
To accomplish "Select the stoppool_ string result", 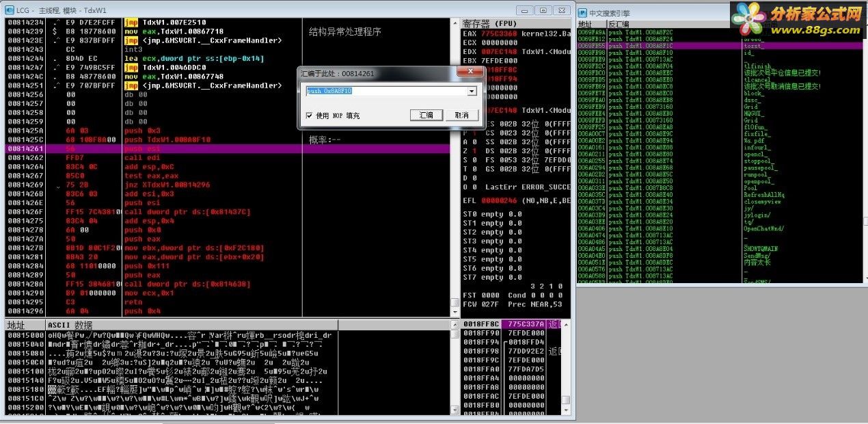I will click(758, 161).
